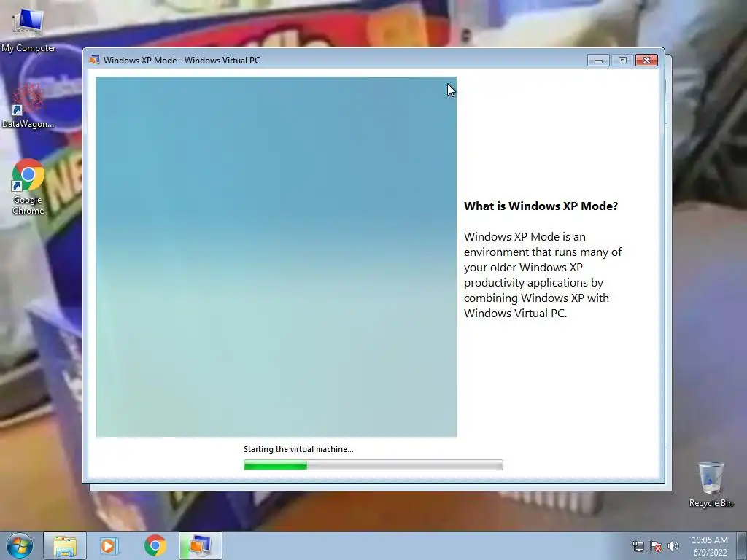Screen dimensions: 747x560
Task: Select the Windows Virtual PC taskbar button
Action: [x=201, y=545]
